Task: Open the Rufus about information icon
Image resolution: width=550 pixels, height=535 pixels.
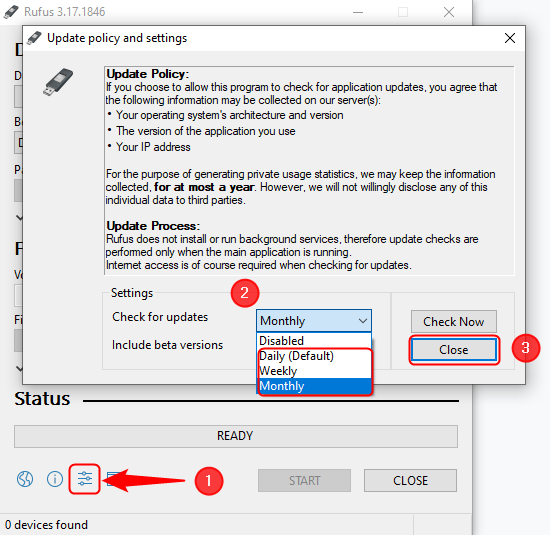Action: pos(55,479)
